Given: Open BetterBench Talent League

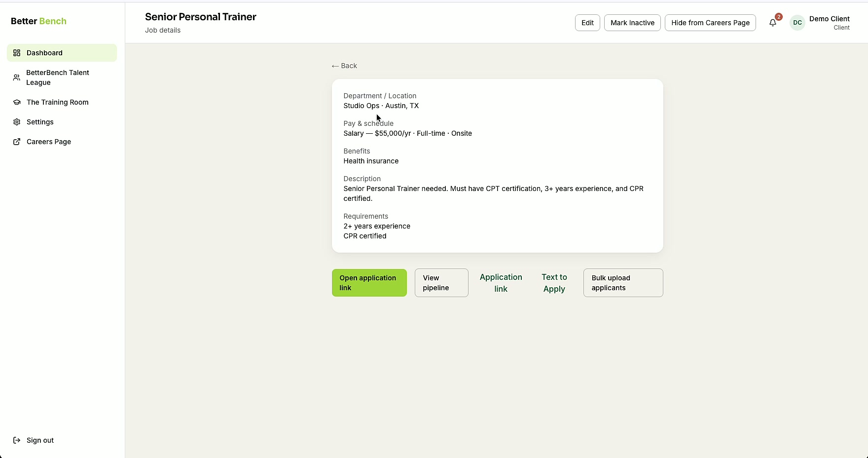Looking at the screenshot, I should [x=62, y=77].
